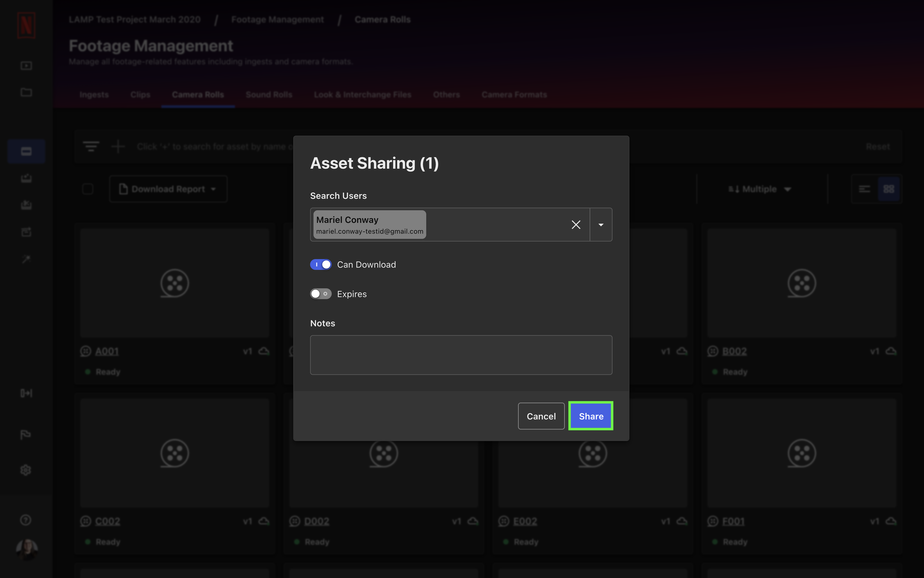Click into the Notes text field
924x578 pixels.
coord(461,355)
